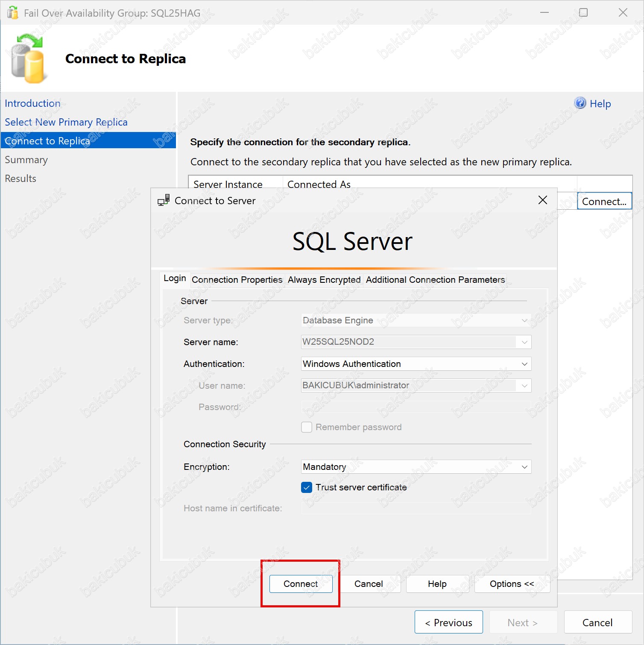Switch to the Login tab
Screen dimensions: 644x645
click(x=175, y=279)
